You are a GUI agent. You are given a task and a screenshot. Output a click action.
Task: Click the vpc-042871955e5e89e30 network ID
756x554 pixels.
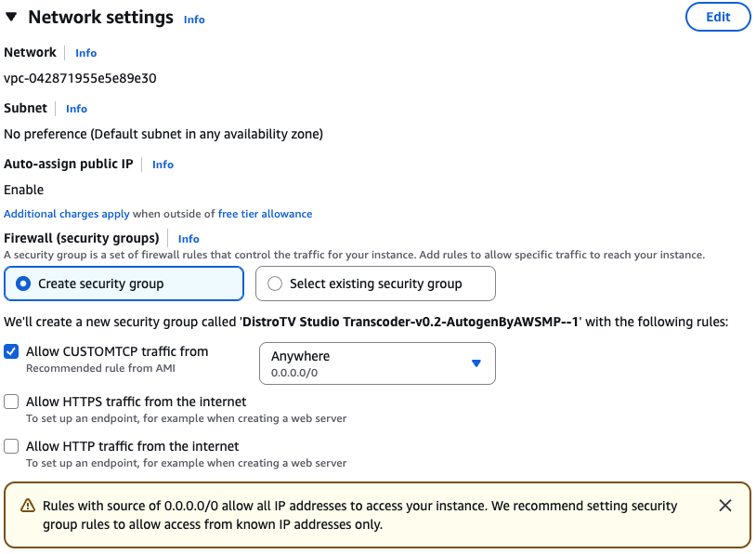coord(80,78)
